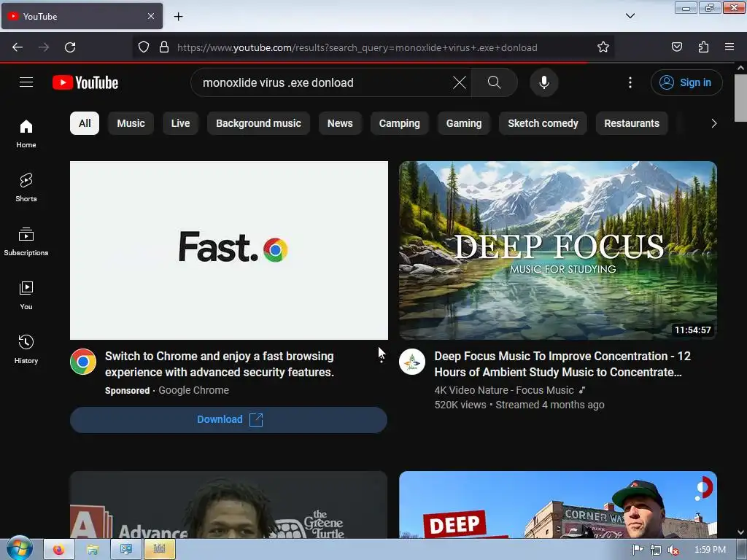Open three-dot options for Chrome ad
This screenshot has width=747, height=560.
[x=381, y=356]
